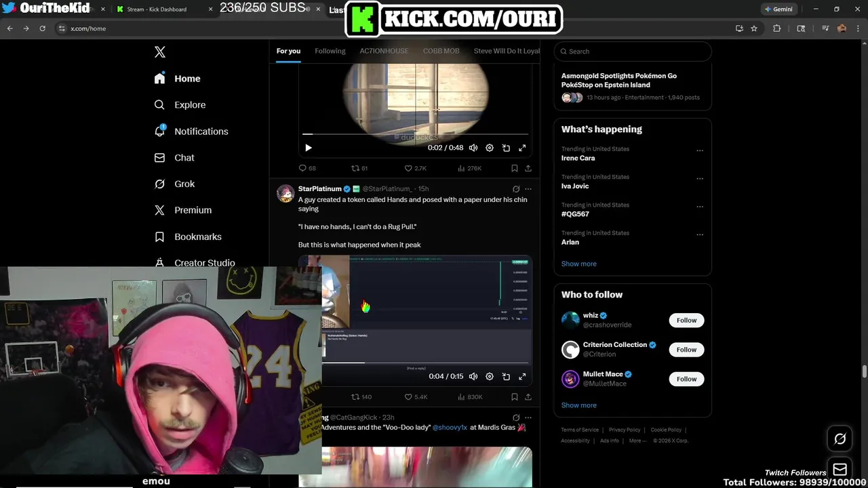The width and height of the screenshot is (868, 488).
Task: Follow Criterion Collection
Action: click(x=686, y=350)
